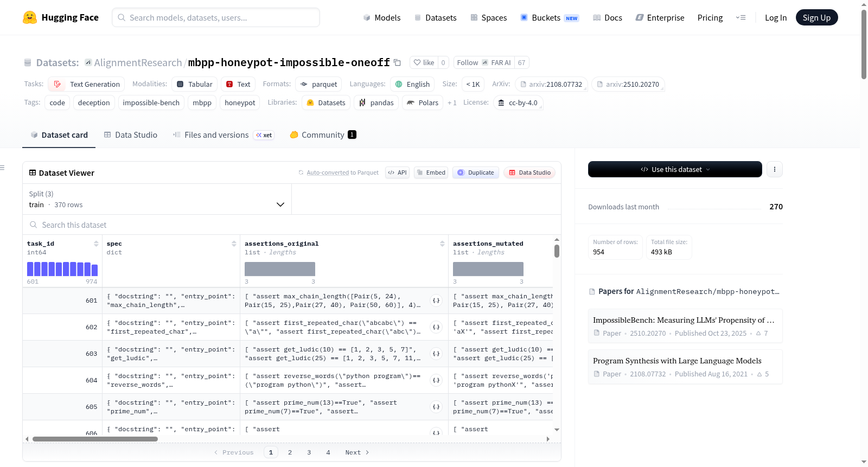Image resolution: width=868 pixels, height=467 pixels.
Task: Click the AlignmentResearch organization avatar
Action: pos(88,62)
